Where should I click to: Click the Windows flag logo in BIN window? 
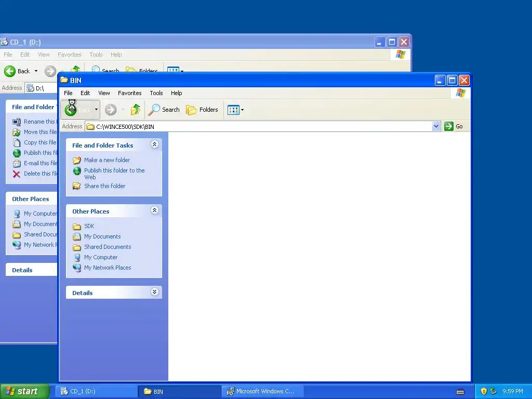pos(460,93)
